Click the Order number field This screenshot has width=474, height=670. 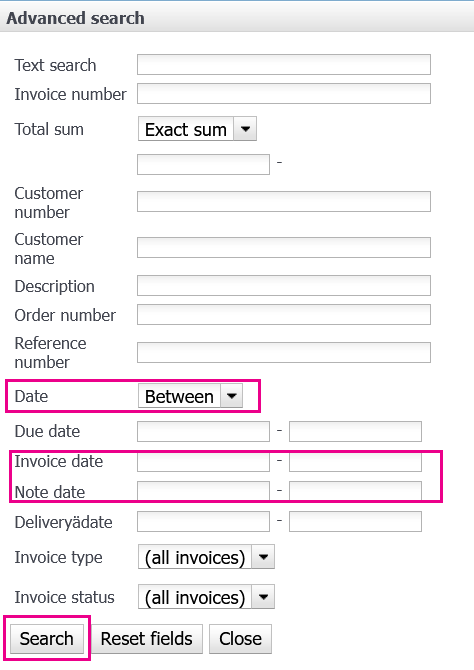click(x=284, y=314)
